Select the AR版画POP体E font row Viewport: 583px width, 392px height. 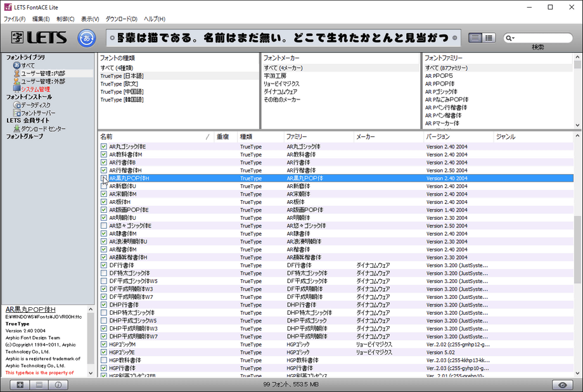point(336,210)
